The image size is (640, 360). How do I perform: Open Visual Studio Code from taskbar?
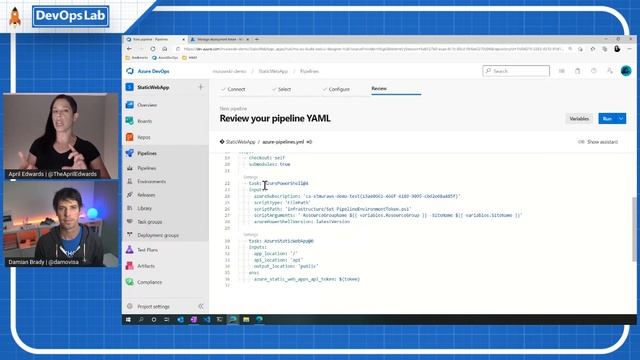[x=207, y=320]
